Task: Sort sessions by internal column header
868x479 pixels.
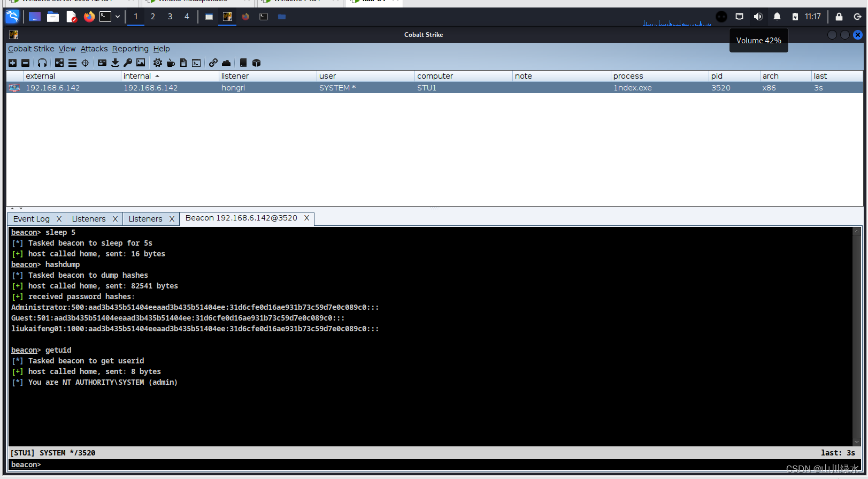Action: tap(170, 76)
